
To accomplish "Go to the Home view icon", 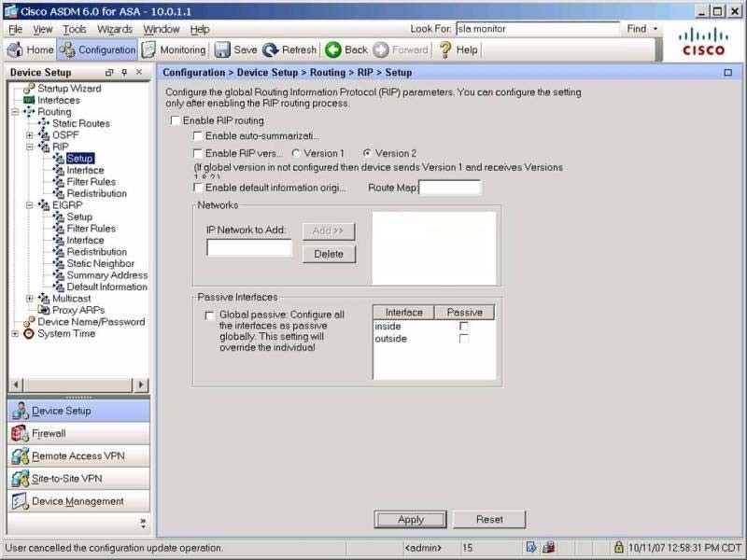I will click(15, 49).
